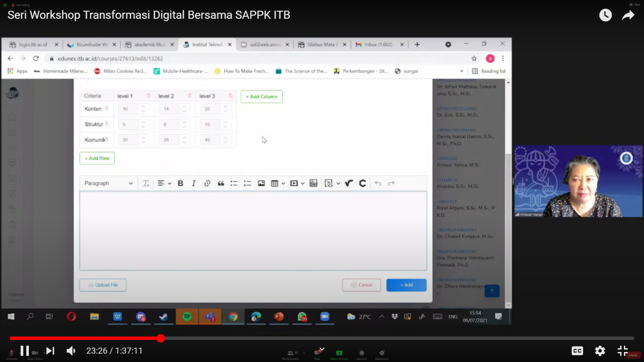
Task: Create a bulleted list
Action: click(234, 183)
